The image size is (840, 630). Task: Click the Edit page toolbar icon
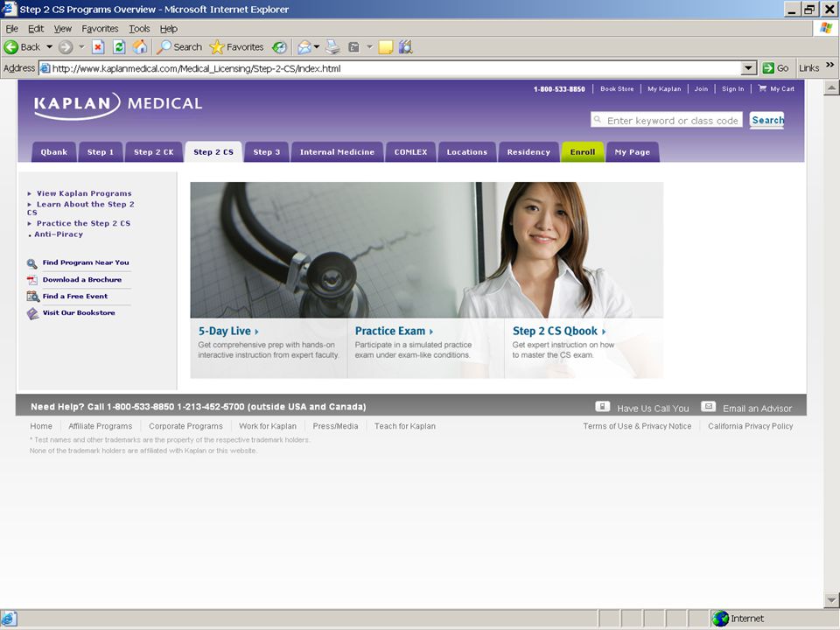[x=354, y=47]
